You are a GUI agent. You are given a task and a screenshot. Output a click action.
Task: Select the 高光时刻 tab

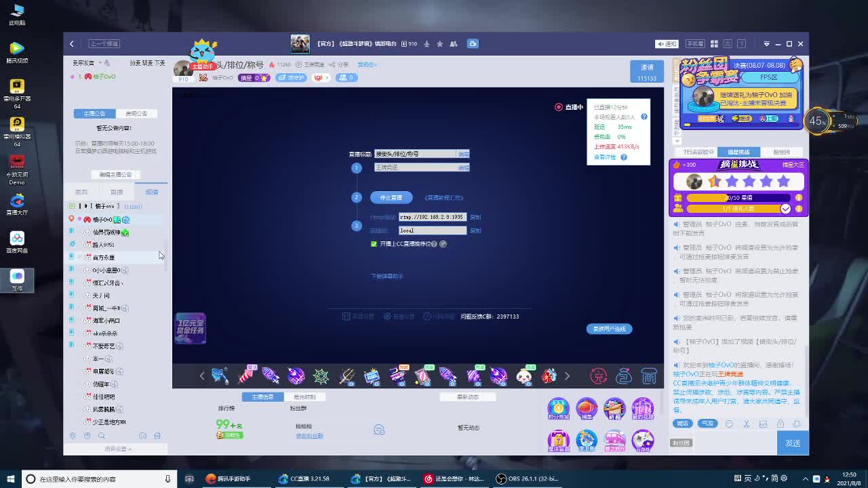(x=304, y=396)
